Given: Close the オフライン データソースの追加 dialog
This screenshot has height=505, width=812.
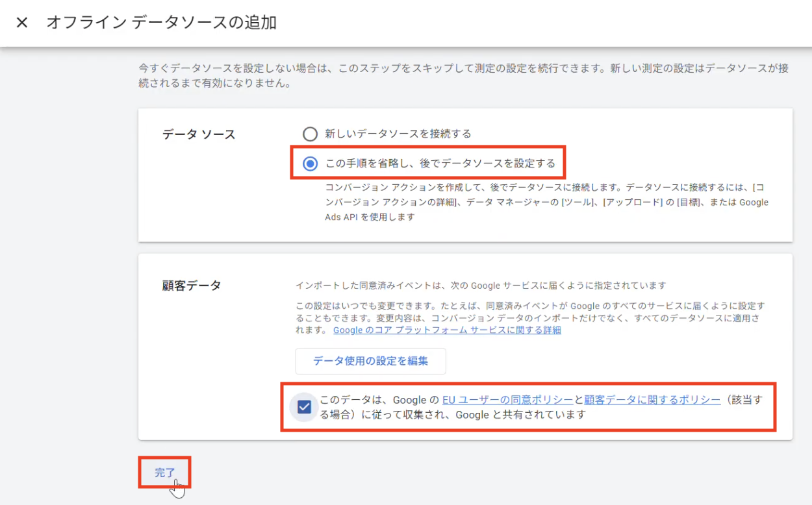Looking at the screenshot, I should [x=23, y=23].
